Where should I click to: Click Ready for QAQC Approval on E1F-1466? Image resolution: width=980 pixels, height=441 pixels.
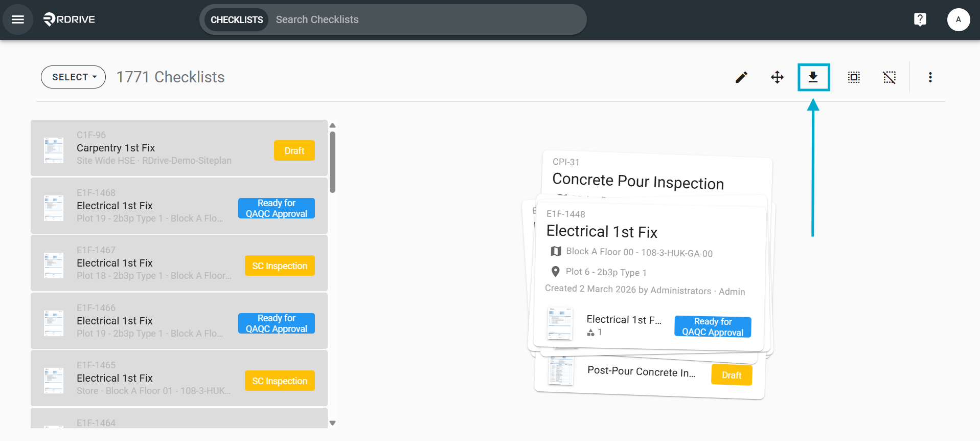277,323
